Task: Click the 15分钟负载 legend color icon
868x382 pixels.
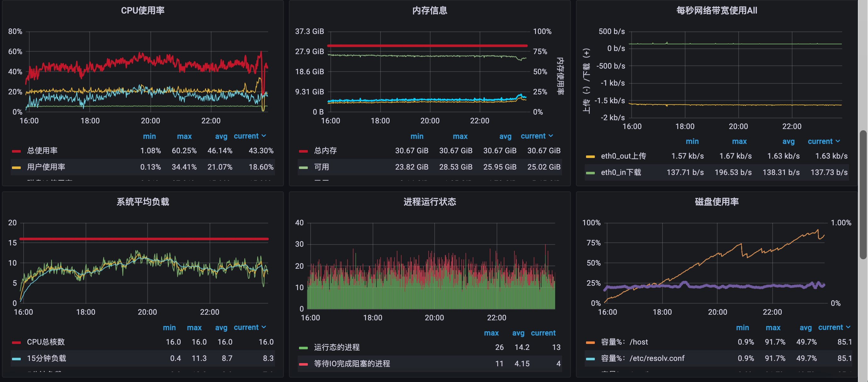Action: [x=16, y=359]
